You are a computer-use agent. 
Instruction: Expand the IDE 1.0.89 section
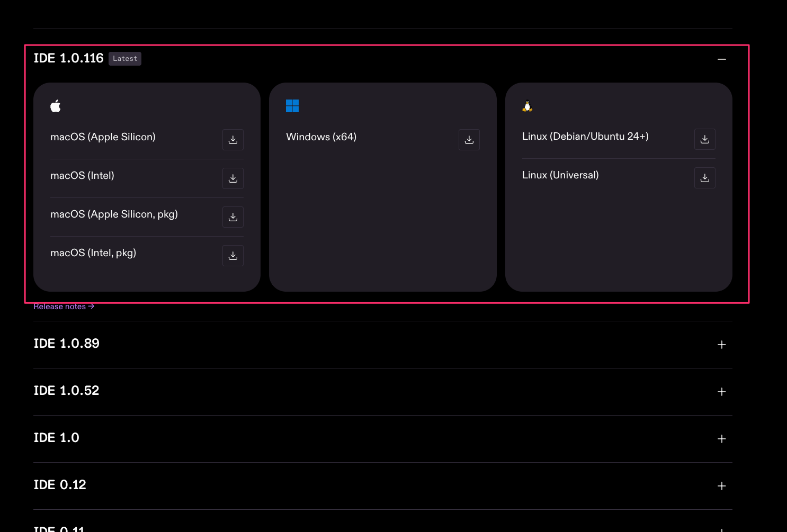[x=722, y=345]
